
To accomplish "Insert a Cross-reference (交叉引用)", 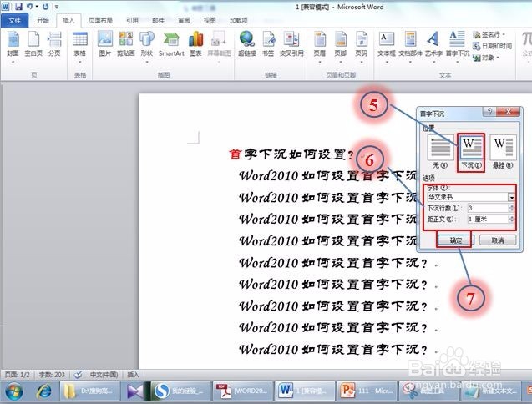I will tap(291, 44).
